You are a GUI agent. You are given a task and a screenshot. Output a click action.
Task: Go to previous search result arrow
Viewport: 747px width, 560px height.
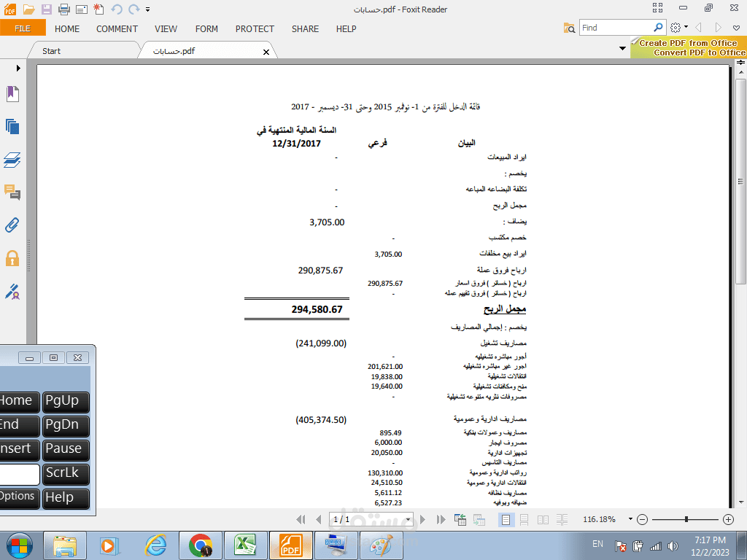click(699, 28)
